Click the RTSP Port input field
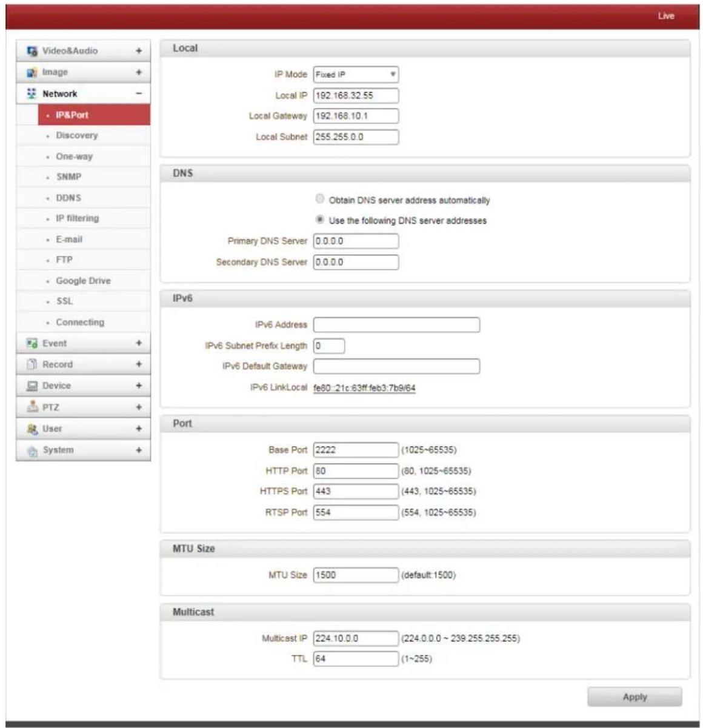 pos(356,512)
